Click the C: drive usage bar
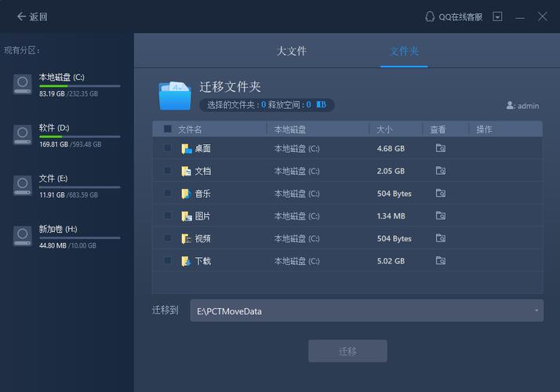The height and width of the screenshot is (392, 560). (80, 86)
